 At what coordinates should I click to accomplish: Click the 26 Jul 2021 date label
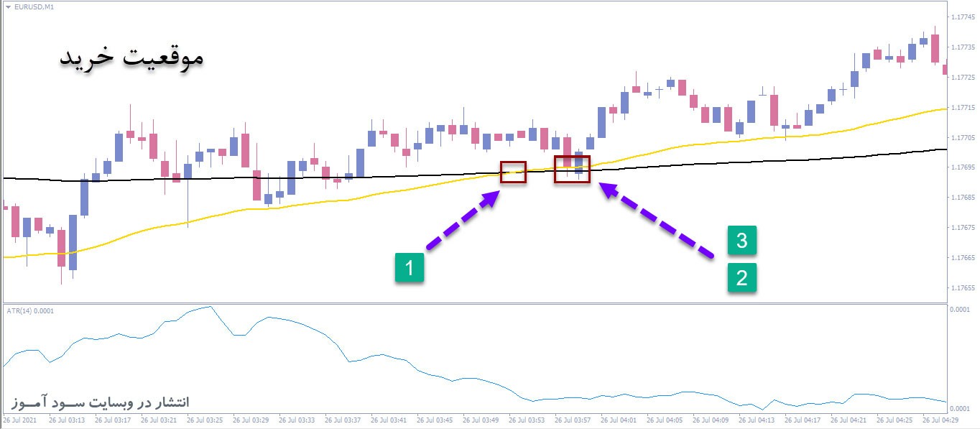(x=21, y=420)
